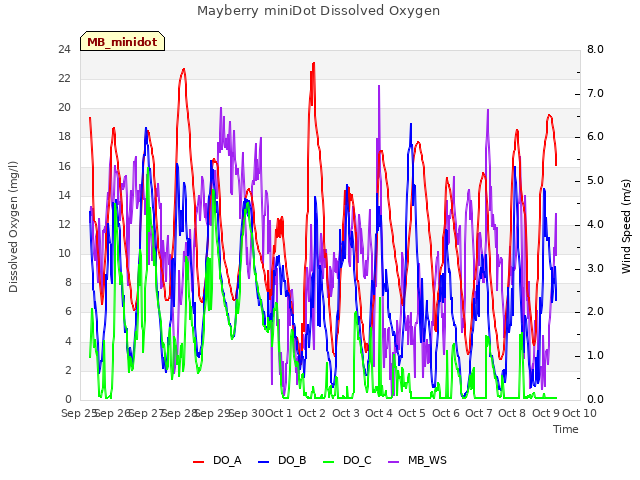Click the 14 value on left axis

pyautogui.click(x=64, y=196)
